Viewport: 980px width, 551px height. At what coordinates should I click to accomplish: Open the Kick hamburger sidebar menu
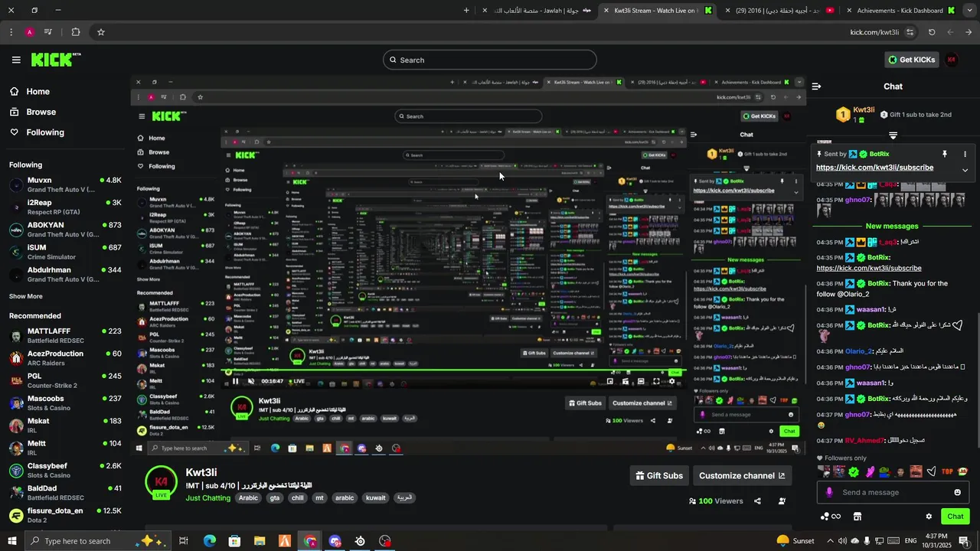coord(16,60)
